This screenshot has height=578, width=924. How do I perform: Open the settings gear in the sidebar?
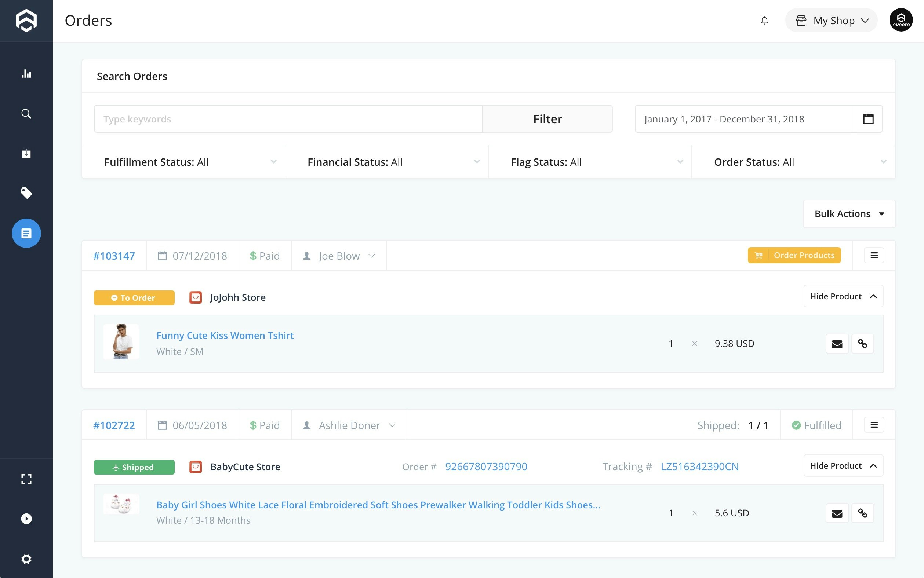[26, 559]
